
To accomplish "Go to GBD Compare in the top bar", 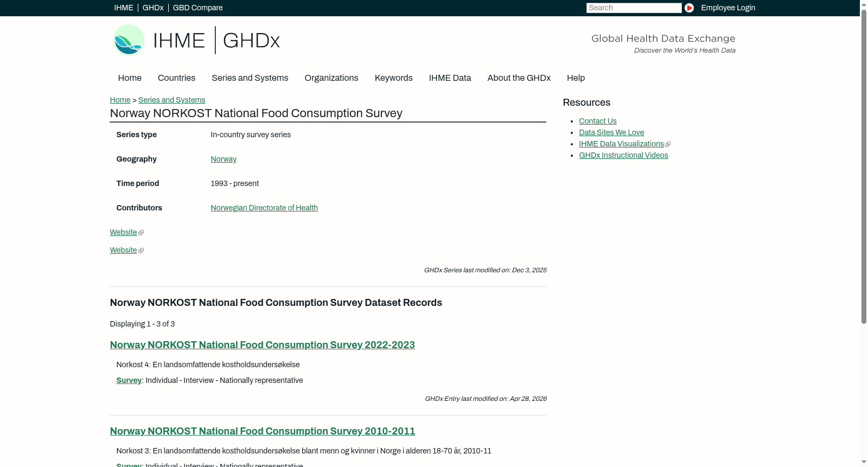I will click(198, 8).
